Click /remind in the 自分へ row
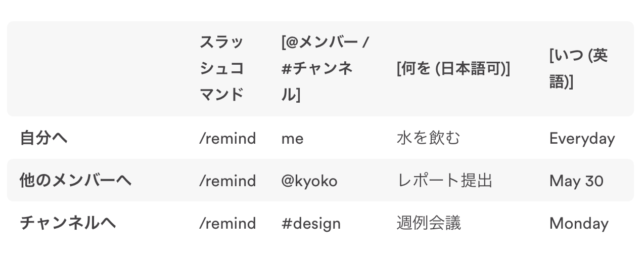 [227, 138]
